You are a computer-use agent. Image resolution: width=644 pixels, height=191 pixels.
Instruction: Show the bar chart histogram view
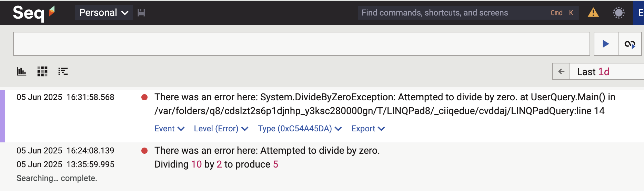pos(21,71)
